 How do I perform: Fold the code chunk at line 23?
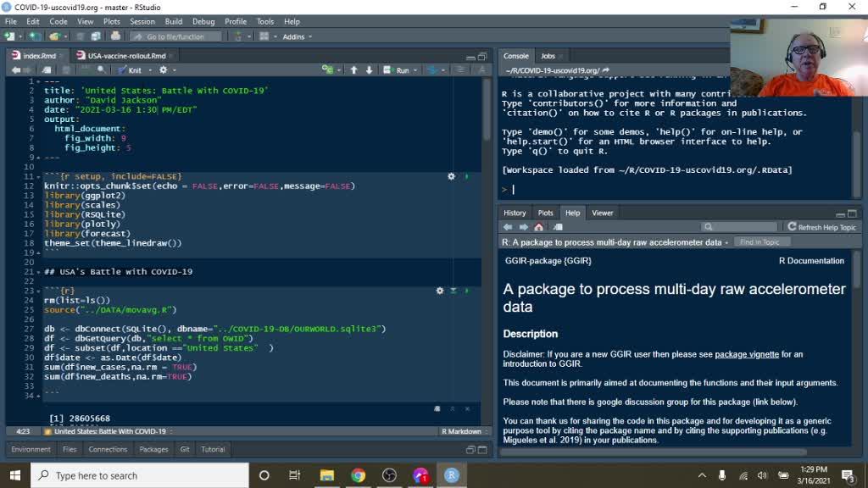coord(38,291)
